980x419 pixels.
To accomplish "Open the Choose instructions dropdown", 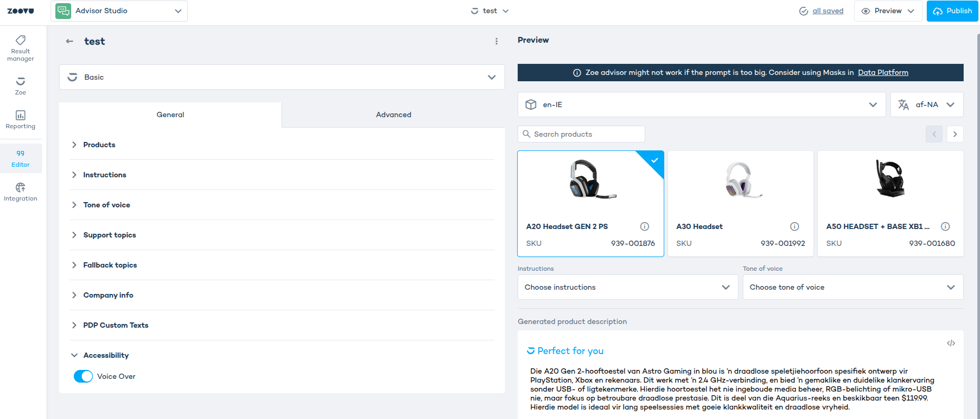I will tap(627, 287).
